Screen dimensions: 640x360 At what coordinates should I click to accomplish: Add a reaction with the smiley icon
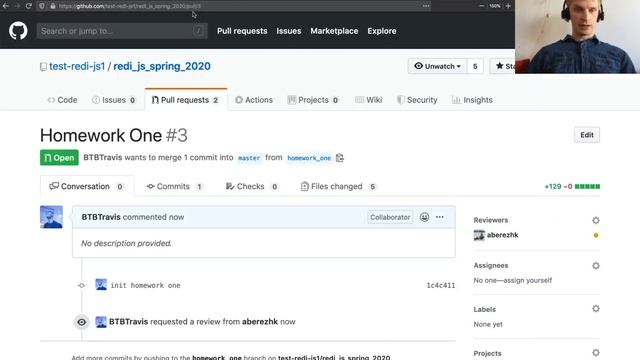point(424,217)
